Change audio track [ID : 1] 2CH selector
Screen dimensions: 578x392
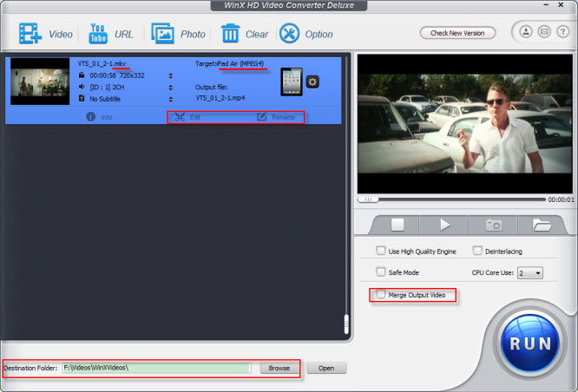(170, 88)
